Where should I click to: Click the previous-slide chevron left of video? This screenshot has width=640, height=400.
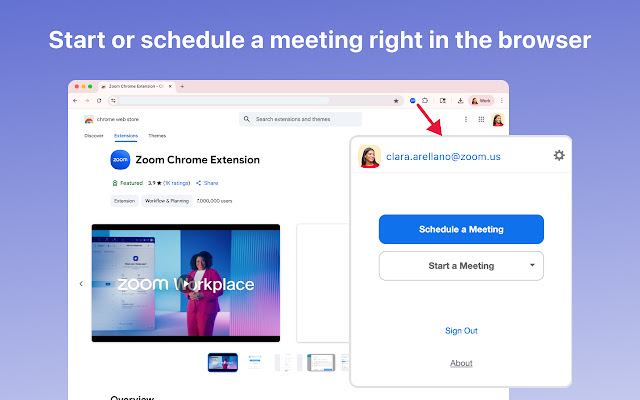(81, 284)
